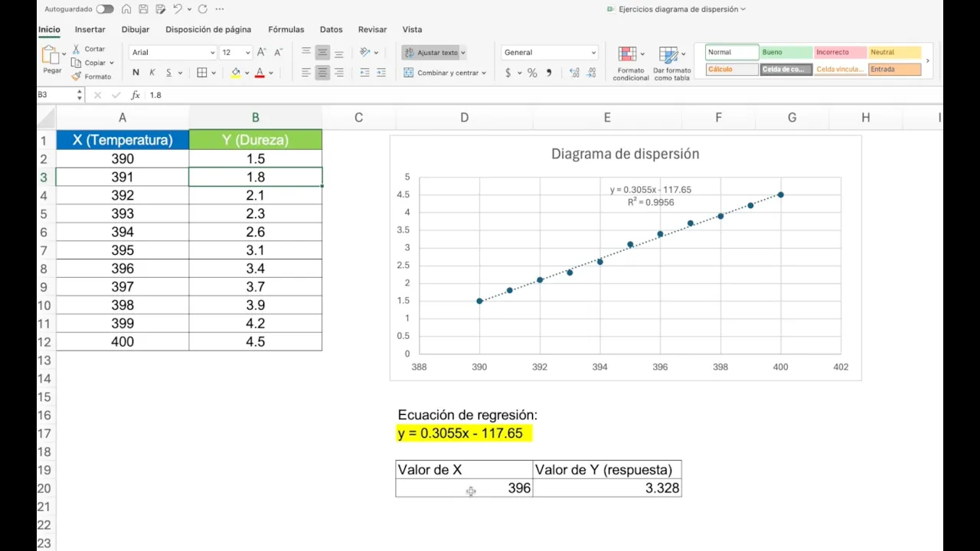Open Formato condicional menu

click(631, 64)
